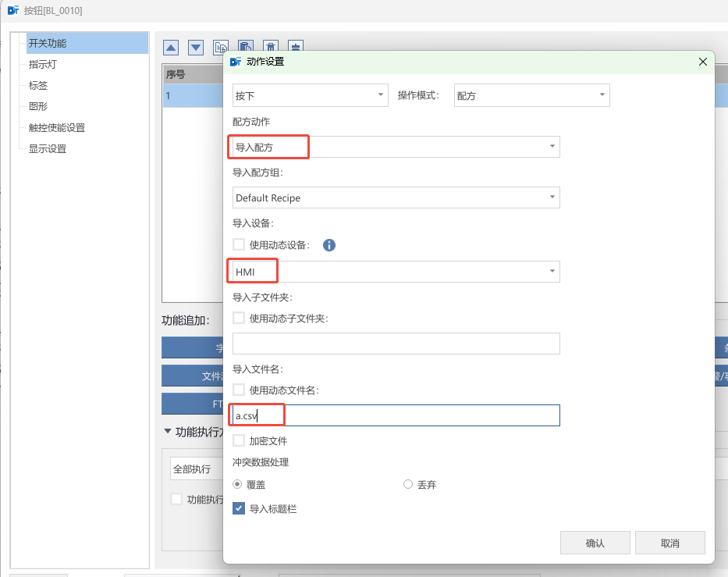Click the paste action icon
Viewport: 728px width, 577px height.
246,48
